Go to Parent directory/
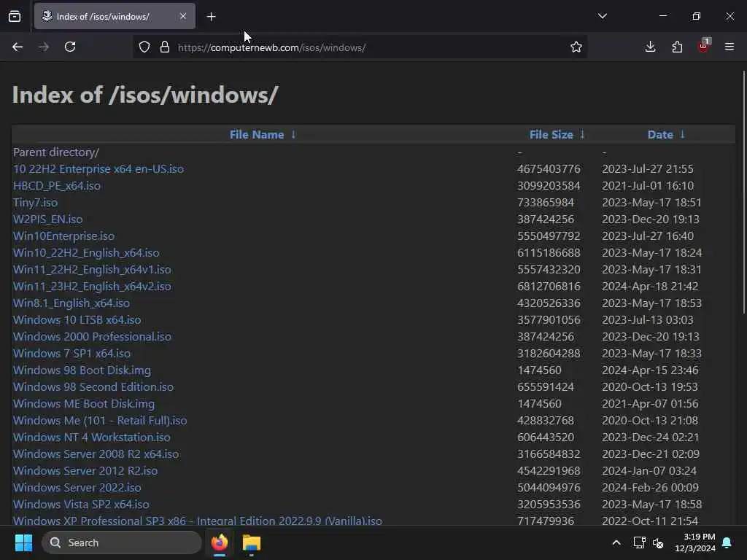 56,152
